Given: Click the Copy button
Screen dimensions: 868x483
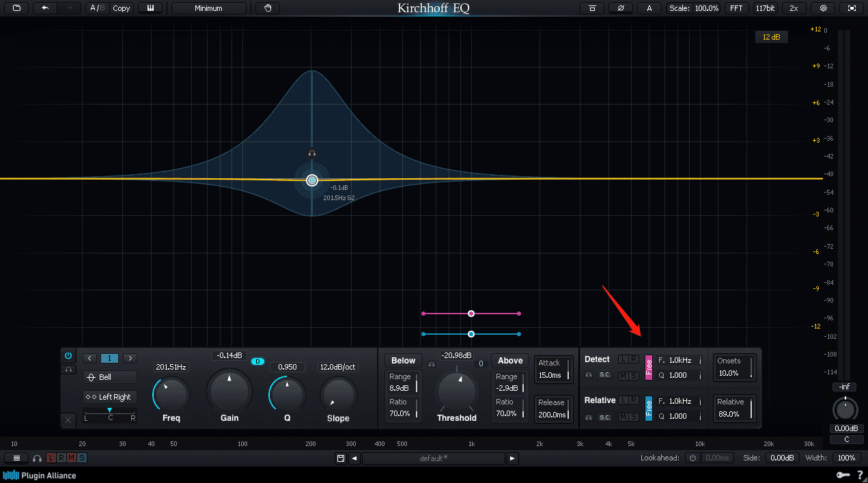Looking at the screenshot, I should (x=122, y=8).
